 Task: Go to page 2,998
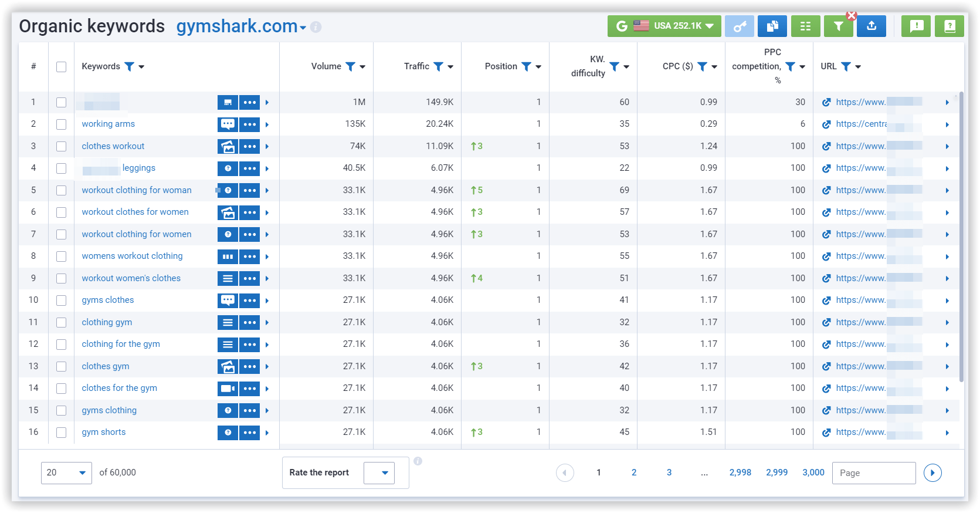[740, 473]
